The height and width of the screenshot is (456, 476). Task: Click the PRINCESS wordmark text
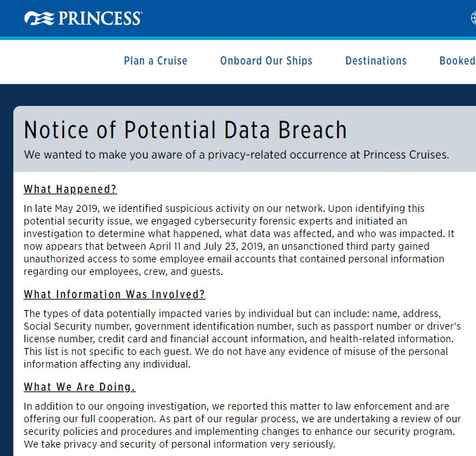tap(100, 18)
